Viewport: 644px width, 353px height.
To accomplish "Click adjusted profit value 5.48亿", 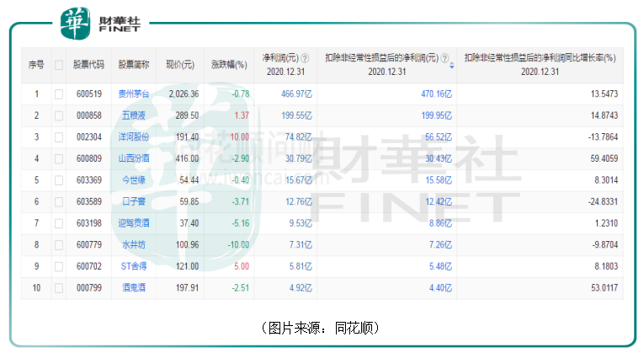I will (440, 266).
